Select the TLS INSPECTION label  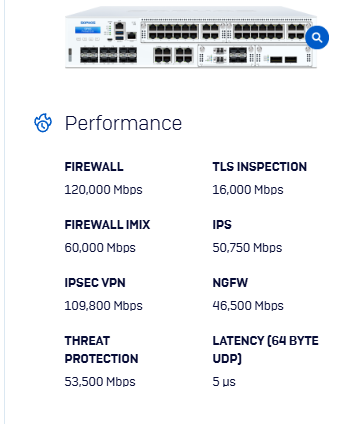click(x=260, y=167)
